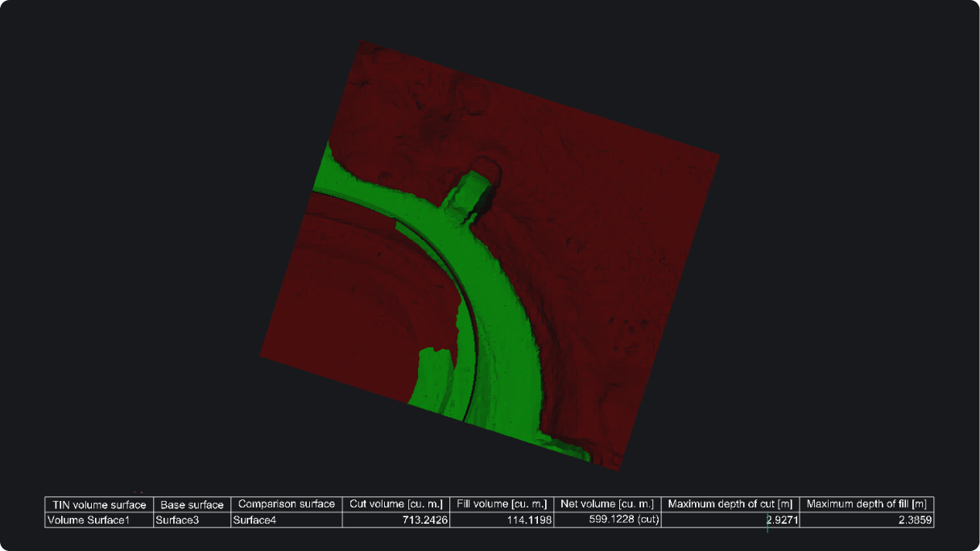
Task: Select the Fill volume [cu. m.] header
Action: [x=502, y=503]
